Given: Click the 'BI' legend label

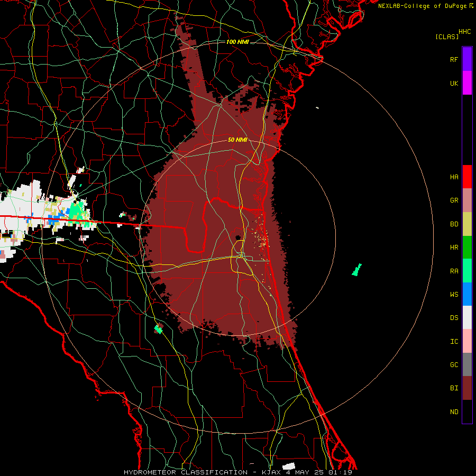Looking at the screenshot, I should tap(454, 388).
